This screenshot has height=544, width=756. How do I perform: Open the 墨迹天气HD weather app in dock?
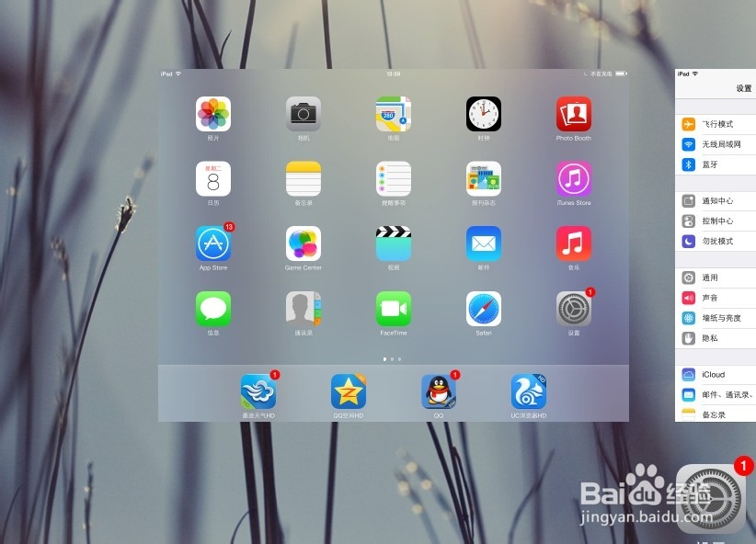258,391
